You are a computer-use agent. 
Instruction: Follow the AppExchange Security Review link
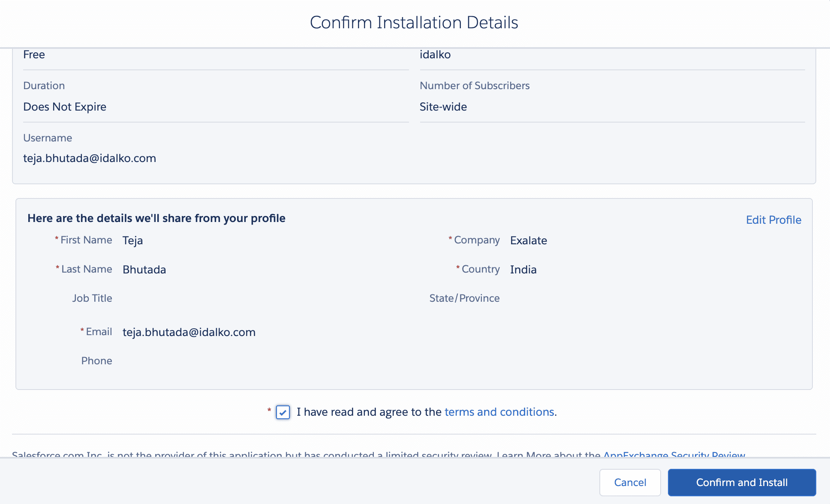tap(674, 456)
